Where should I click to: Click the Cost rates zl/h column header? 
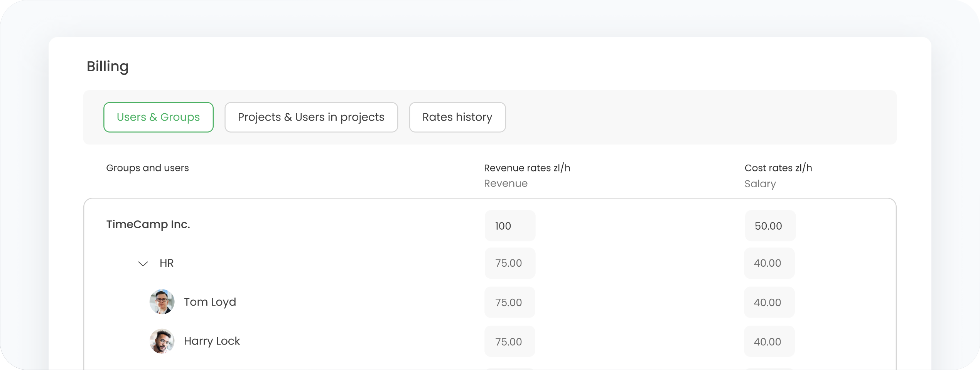(778, 168)
